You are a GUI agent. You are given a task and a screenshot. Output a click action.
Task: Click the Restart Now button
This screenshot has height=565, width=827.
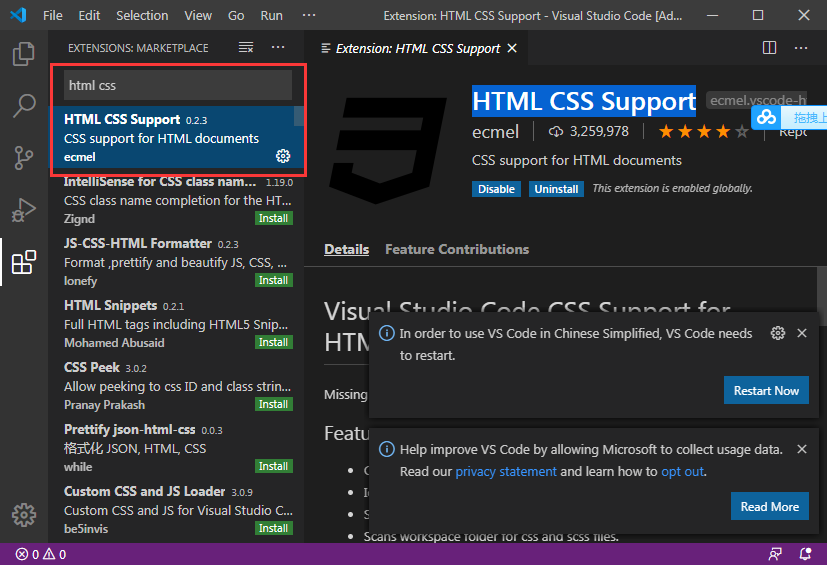[766, 390]
